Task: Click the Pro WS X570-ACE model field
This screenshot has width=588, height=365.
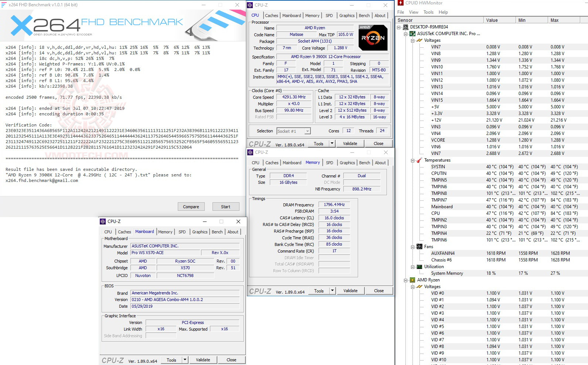Action: pos(166,253)
